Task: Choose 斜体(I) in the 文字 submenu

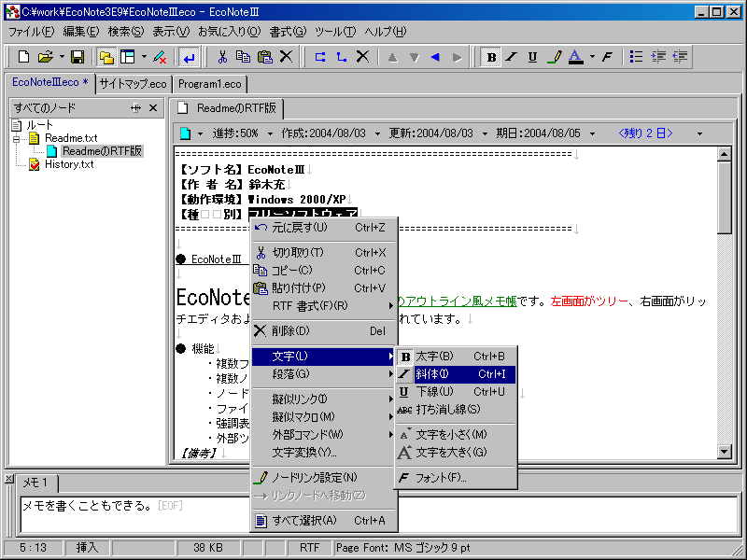Action: click(456, 374)
